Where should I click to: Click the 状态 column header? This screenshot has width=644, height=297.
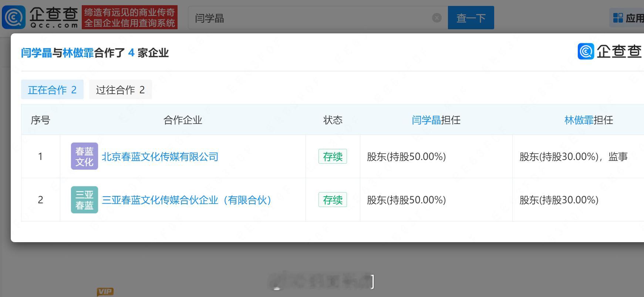pos(333,120)
